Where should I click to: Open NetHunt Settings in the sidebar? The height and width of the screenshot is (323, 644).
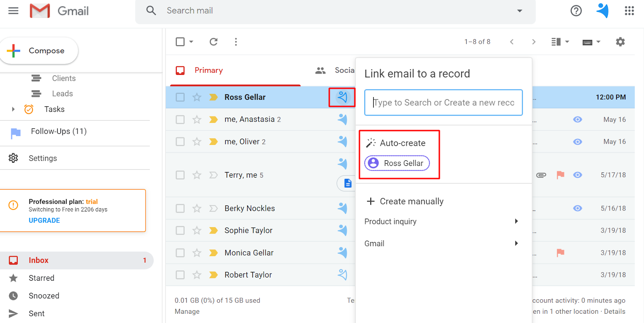pos(43,158)
